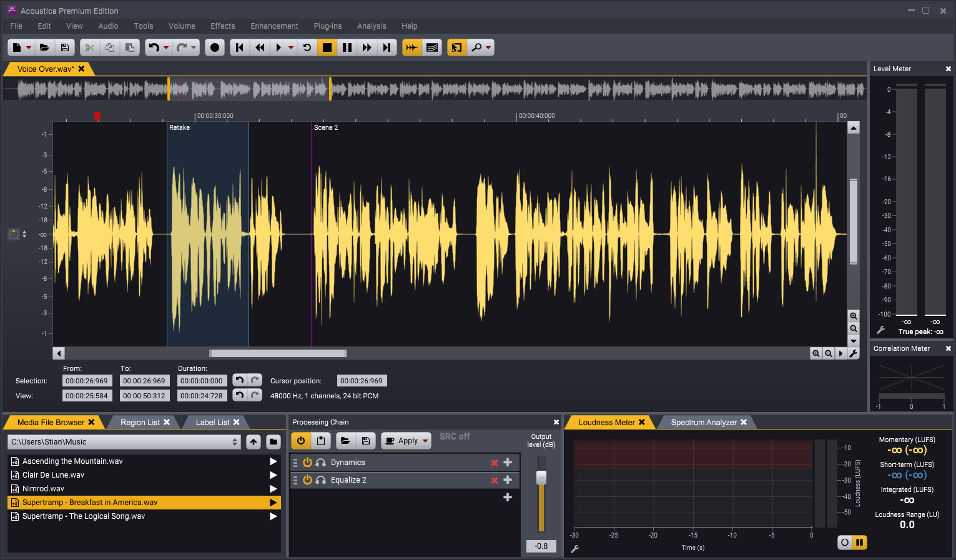The image size is (956, 560).
Task: Open the New file dropdown arrow
Action: [x=27, y=47]
